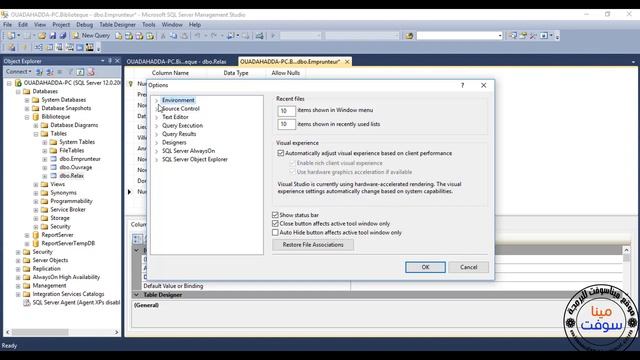Click the Connect Object Explorer plug icon
The height and width of the screenshot is (360, 640).
pyautogui.click(x=39, y=72)
